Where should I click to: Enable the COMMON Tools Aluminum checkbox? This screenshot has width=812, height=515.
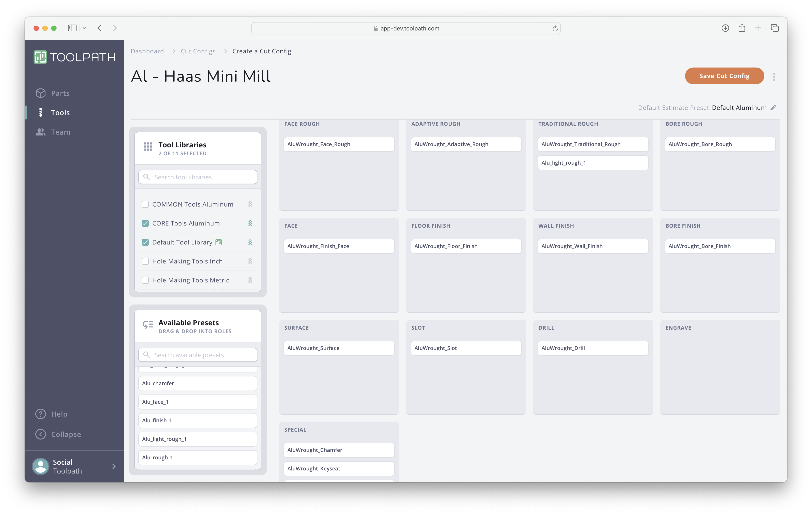coord(145,204)
